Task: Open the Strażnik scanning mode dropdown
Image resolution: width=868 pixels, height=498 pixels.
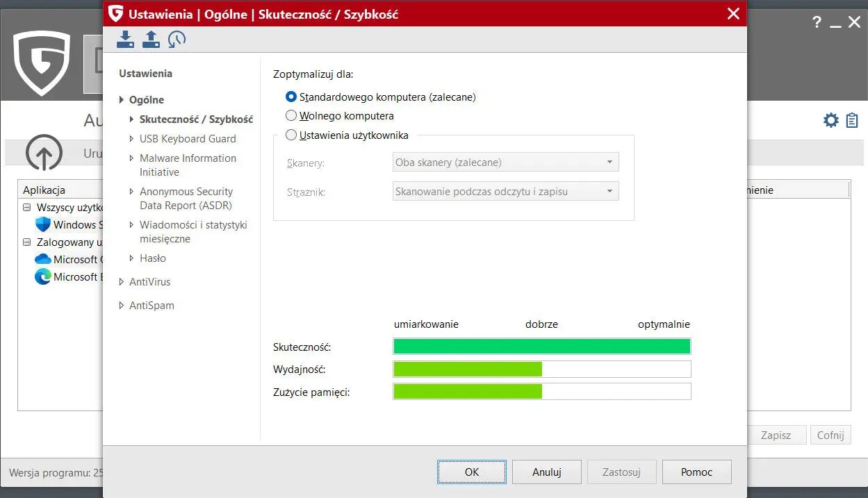Action: pyautogui.click(x=505, y=192)
